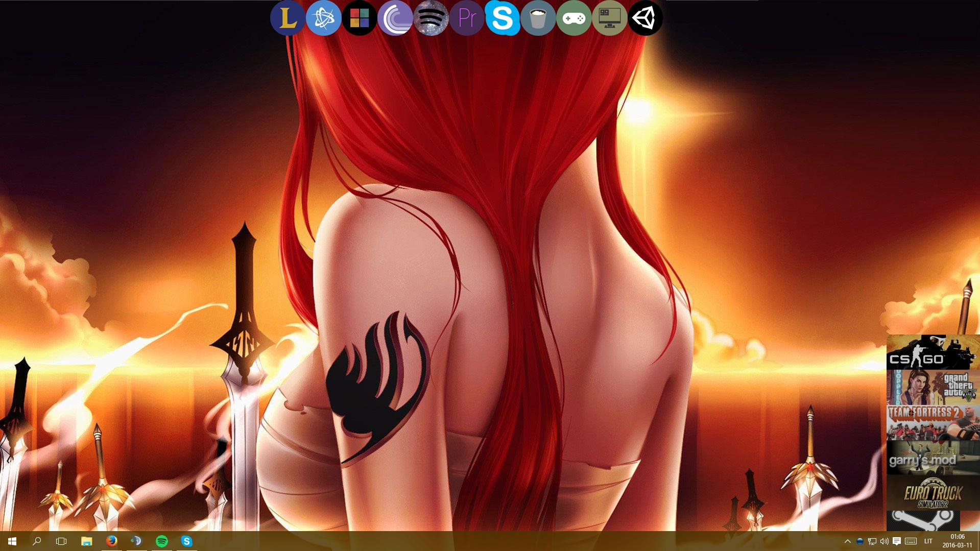Image resolution: width=980 pixels, height=551 pixels.
Task: Launch League of Legends from the dock
Action: [x=288, y=18]
